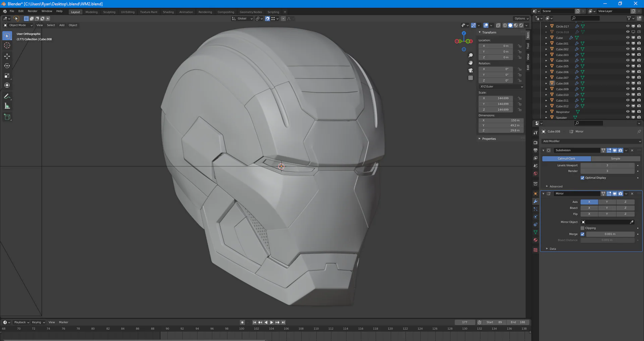Open the Render menu
644x341 pixels.
point(33,11)
